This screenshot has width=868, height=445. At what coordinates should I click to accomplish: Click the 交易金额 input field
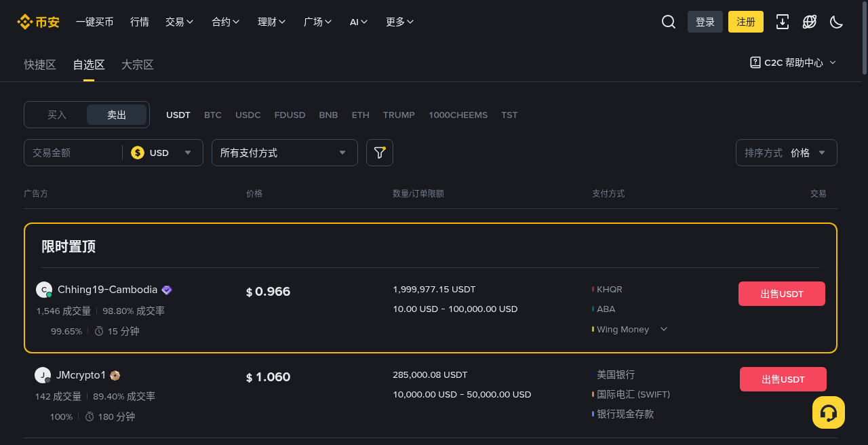[73, 153]
